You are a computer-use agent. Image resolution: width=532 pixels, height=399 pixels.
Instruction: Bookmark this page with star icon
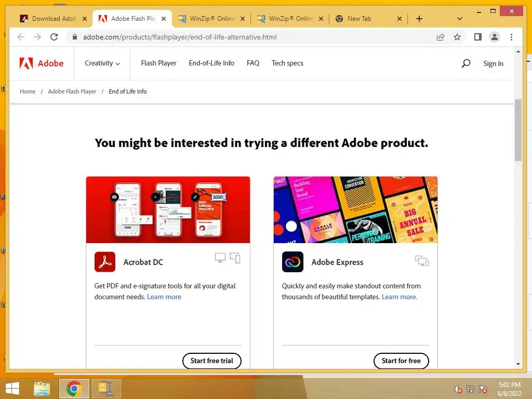457,37
